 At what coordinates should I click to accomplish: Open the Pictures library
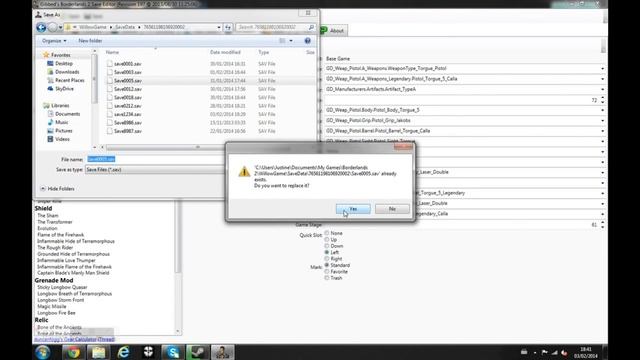coord(64,131)
